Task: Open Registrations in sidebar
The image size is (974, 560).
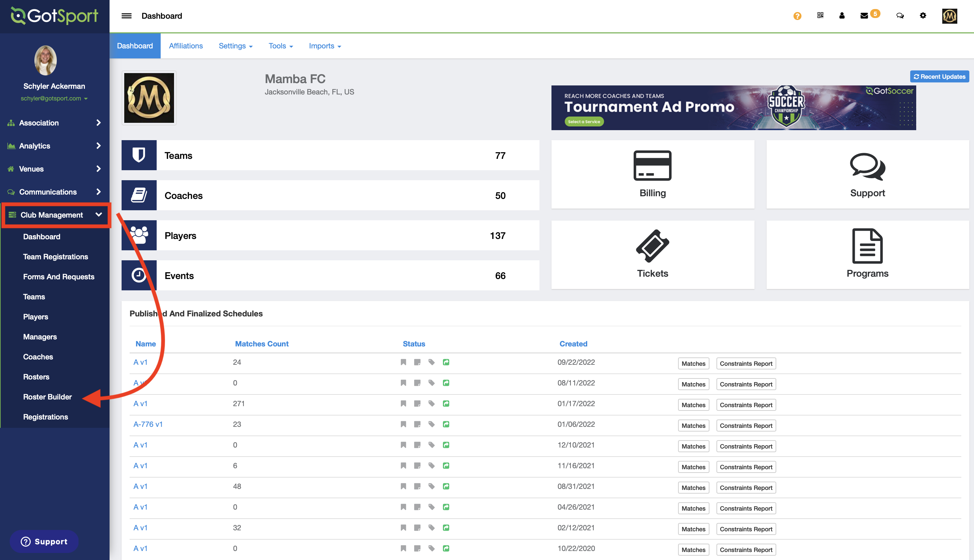Action: [45, 416]
